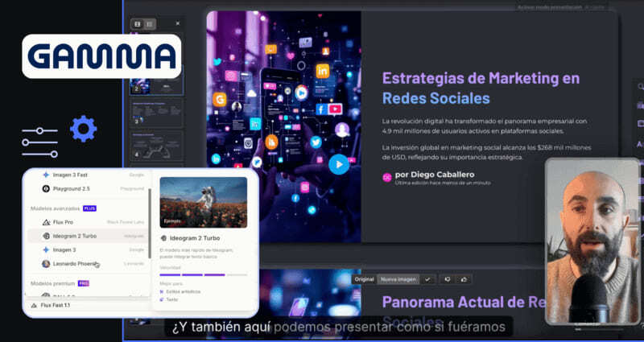
Task: Click the model list scrollbar
Action: coord(149,224)
